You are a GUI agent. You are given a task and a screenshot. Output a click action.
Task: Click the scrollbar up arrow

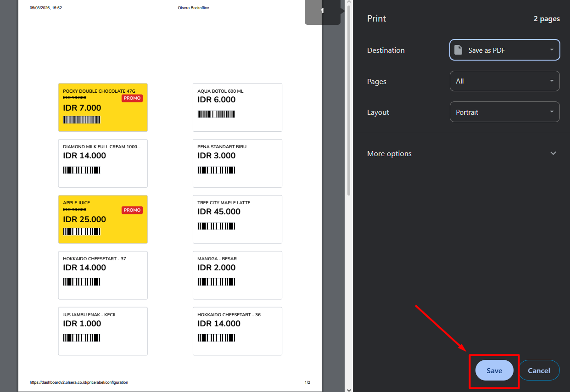349,2
